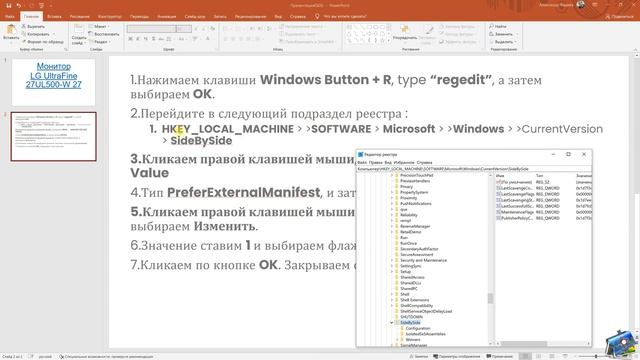640x360 pixels.
Task: Open Избранное menu in Registry Editor
Action: pyautogui.click(x=404, y=162)
